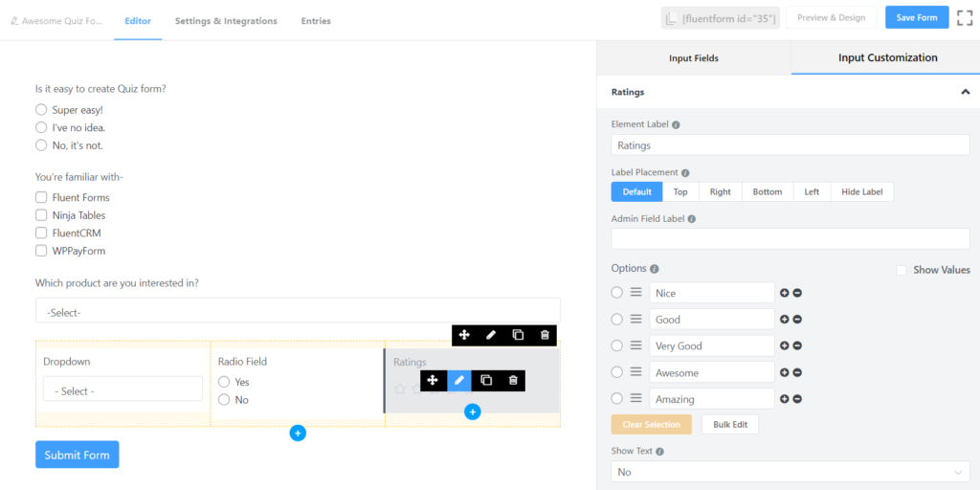Click the Save Form button
Image resolution: width=980 pixels, height=490 pixels.
[x=917, y=17]
